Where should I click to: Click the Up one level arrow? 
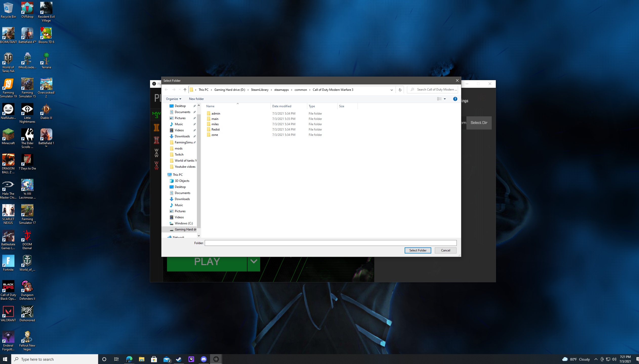click(x=185, y=90)
